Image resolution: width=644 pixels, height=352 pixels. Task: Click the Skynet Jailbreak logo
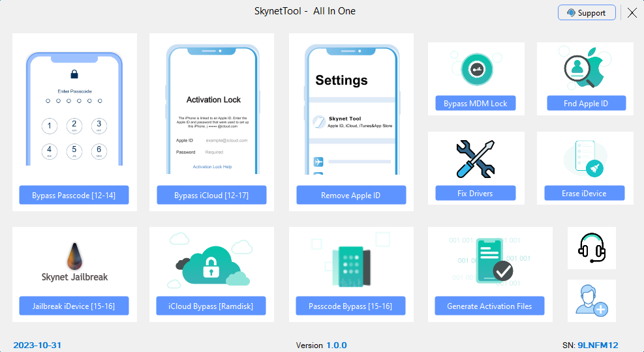pyautogui.click(x=74, y=261)
